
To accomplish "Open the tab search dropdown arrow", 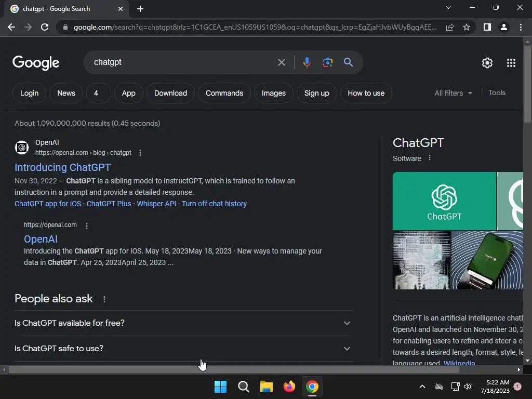I will [448, 7].
